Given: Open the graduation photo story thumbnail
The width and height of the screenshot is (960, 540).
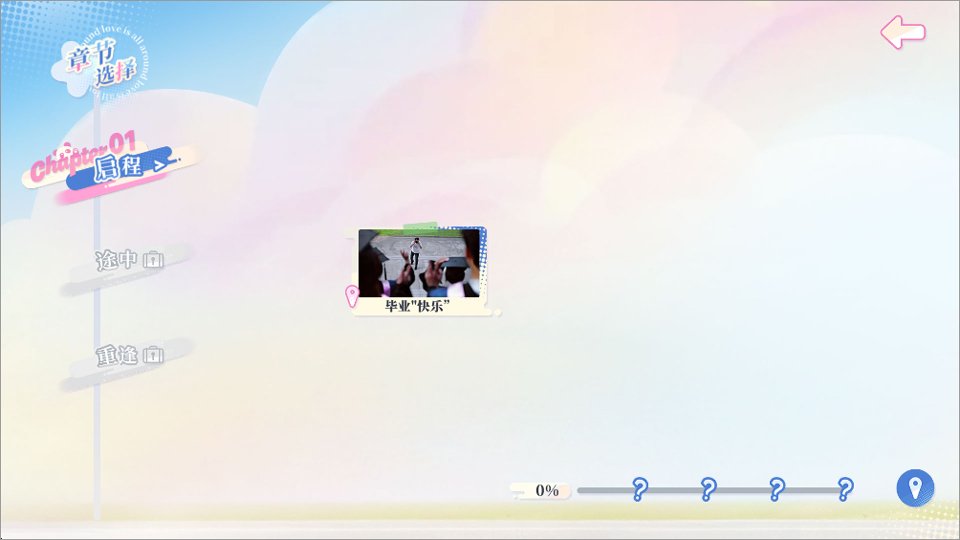Looking at the screenshot, I should click(419, 263).
